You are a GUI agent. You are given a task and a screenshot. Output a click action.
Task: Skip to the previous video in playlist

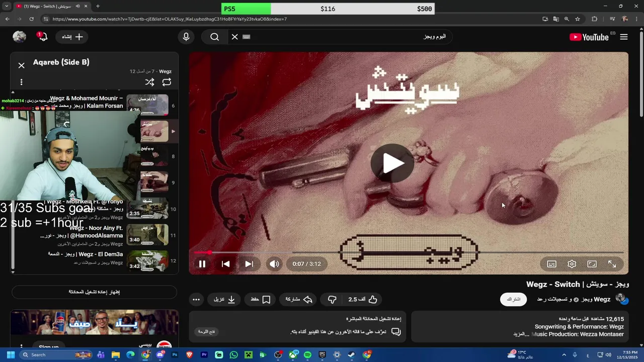(x=225, y=264)
